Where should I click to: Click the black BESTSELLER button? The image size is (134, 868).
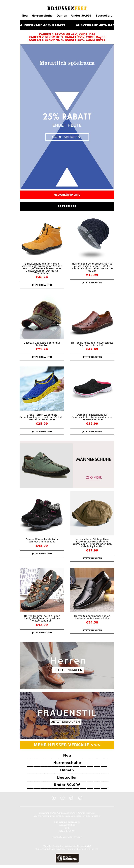coord(67,206)
